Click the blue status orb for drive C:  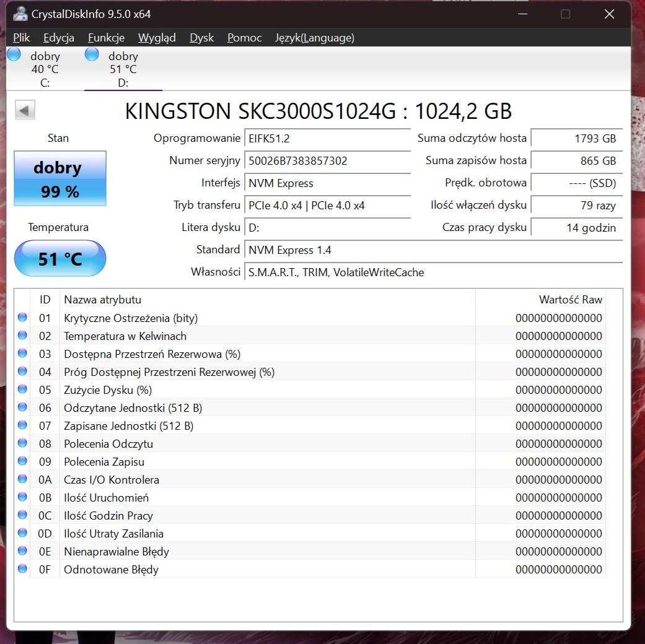[14, 54]
